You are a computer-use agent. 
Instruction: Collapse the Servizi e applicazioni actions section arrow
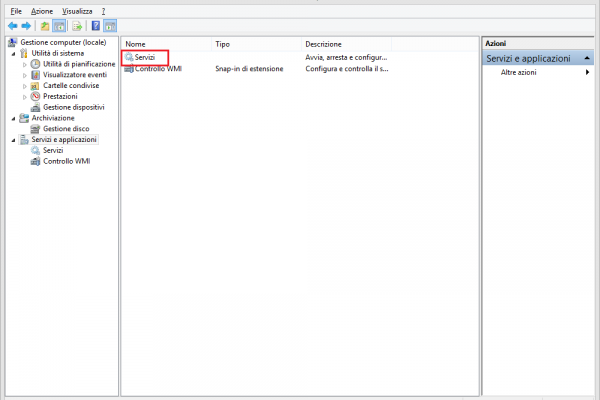pyautogui.click(x=587, y=58)
